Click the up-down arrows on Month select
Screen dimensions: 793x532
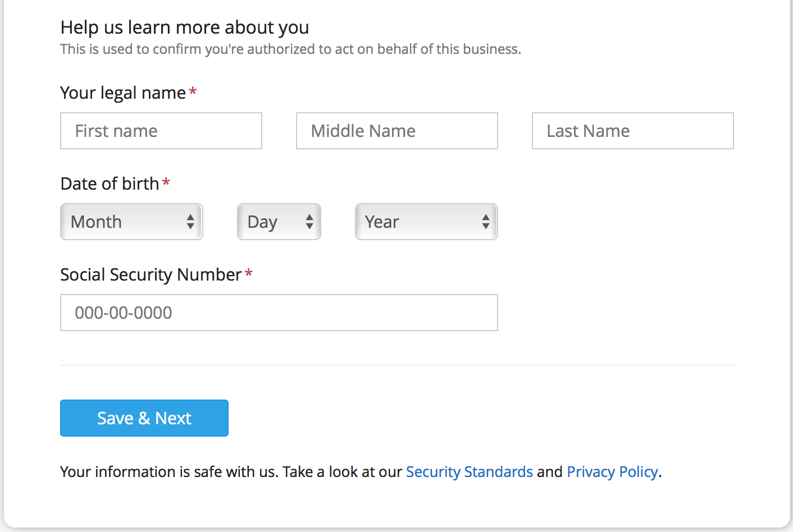point(190,222)
